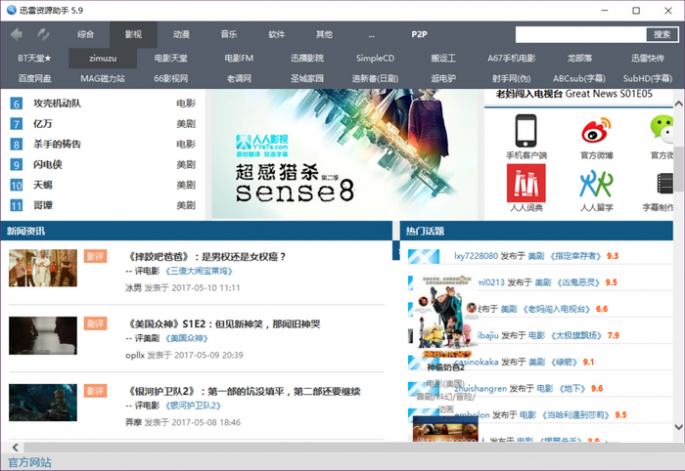
Task: Open the 官方微博 Weibo icon
Action: click(x=596, y=132)
